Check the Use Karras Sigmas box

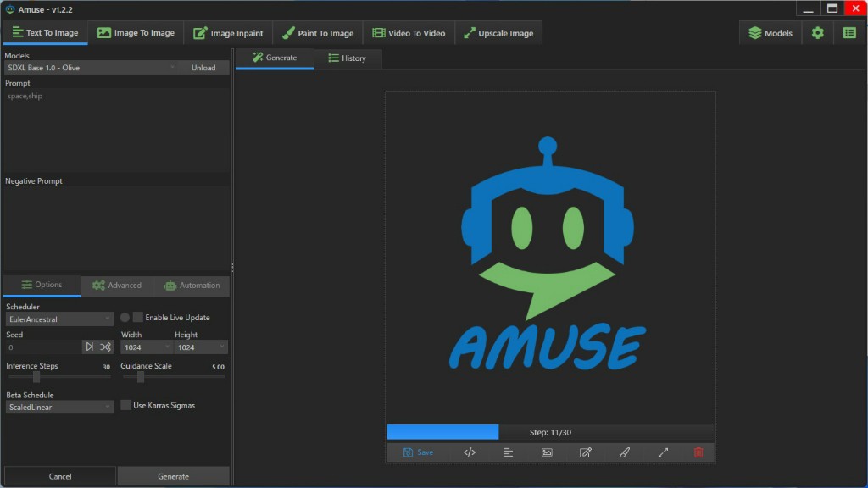tap(126, 406)
